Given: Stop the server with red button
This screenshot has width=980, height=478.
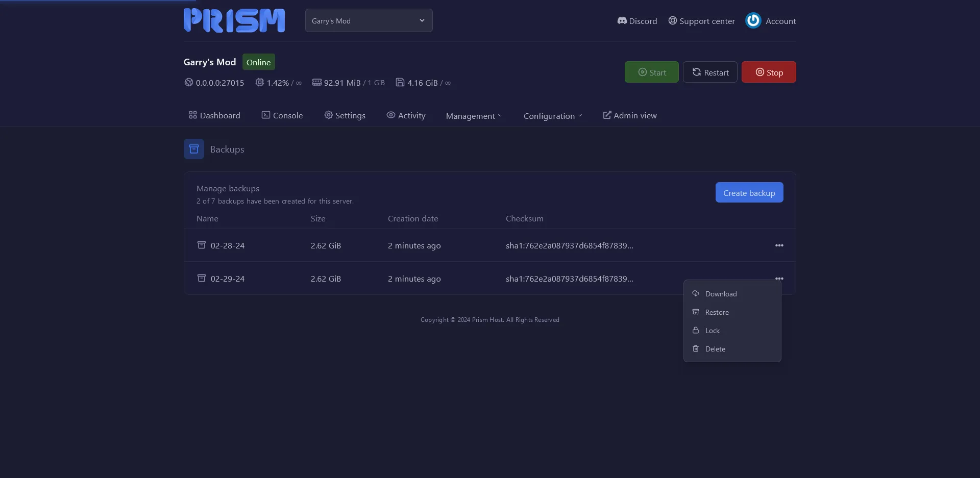Looking at the screenshot, I should (768, 72).
